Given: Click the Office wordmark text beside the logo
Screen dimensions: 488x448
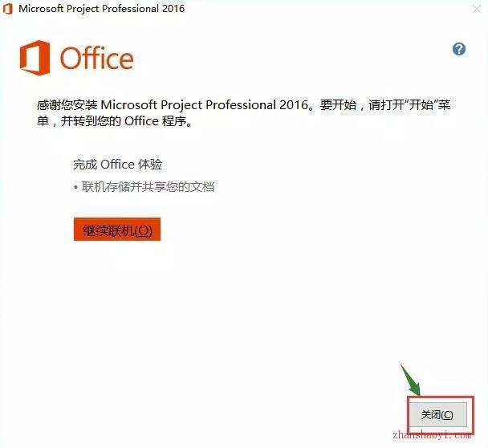Looking at the screenshot, I should click(96, 59).
